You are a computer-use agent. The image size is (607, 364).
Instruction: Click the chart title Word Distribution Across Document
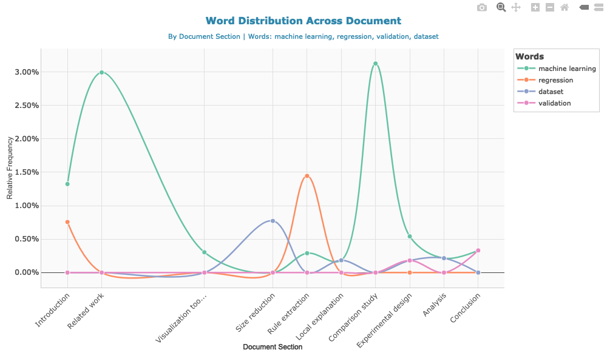click(303, 21)
